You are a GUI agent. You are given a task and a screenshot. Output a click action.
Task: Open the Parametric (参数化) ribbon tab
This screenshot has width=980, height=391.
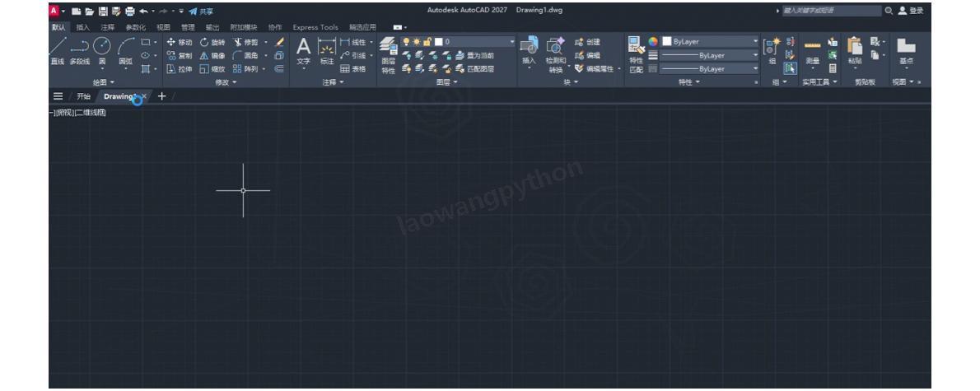click(136, 27)
